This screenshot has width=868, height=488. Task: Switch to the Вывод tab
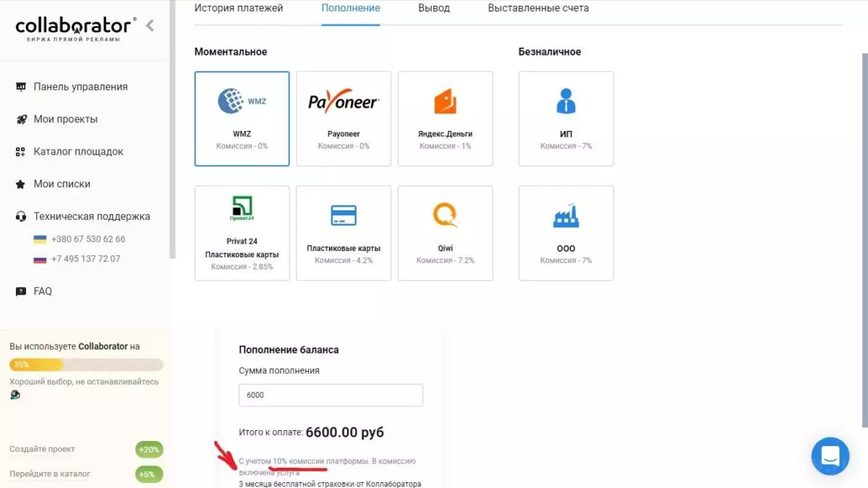pos(434,9)
